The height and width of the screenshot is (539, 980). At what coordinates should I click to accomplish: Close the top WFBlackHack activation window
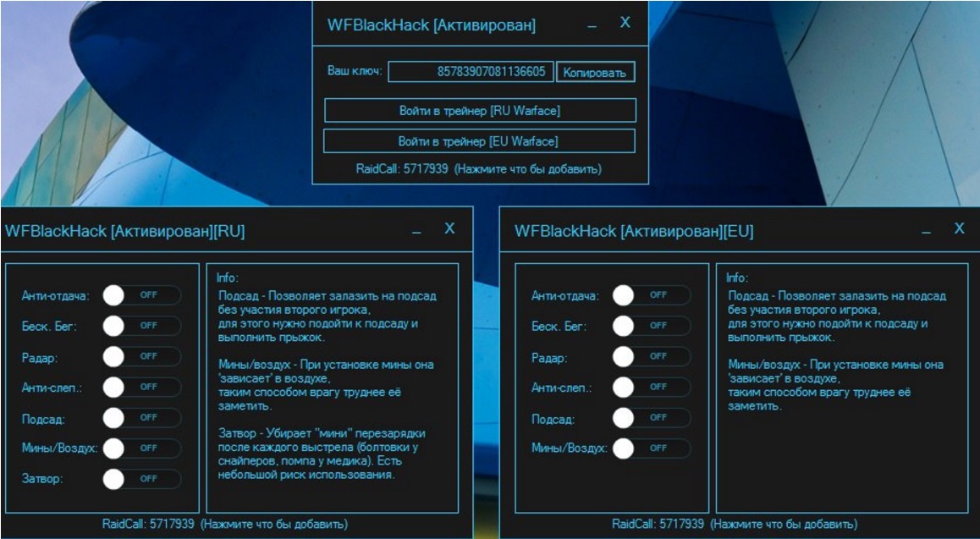click(x=625, y=23)
